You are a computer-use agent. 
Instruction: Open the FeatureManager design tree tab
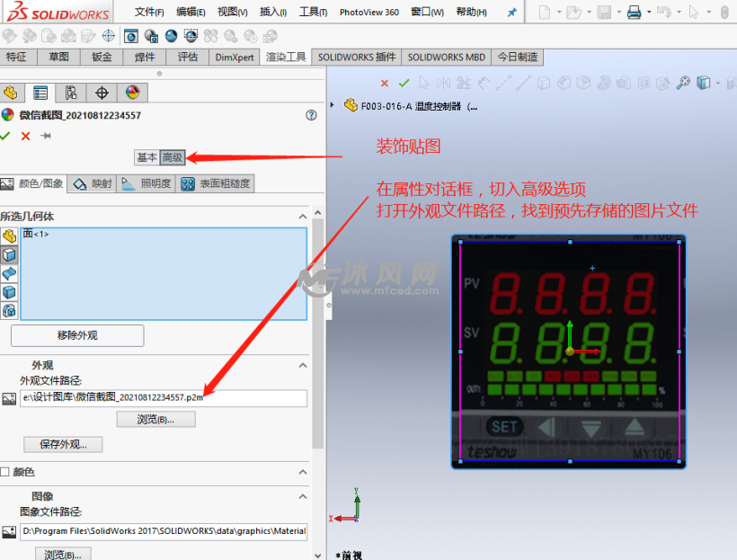coord(11,93)
